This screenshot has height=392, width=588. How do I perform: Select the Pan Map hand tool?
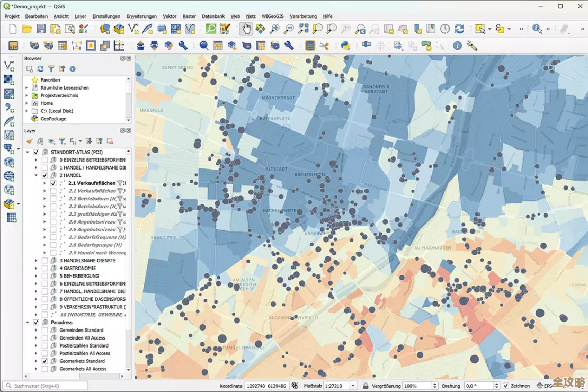[x=246, y=29]
